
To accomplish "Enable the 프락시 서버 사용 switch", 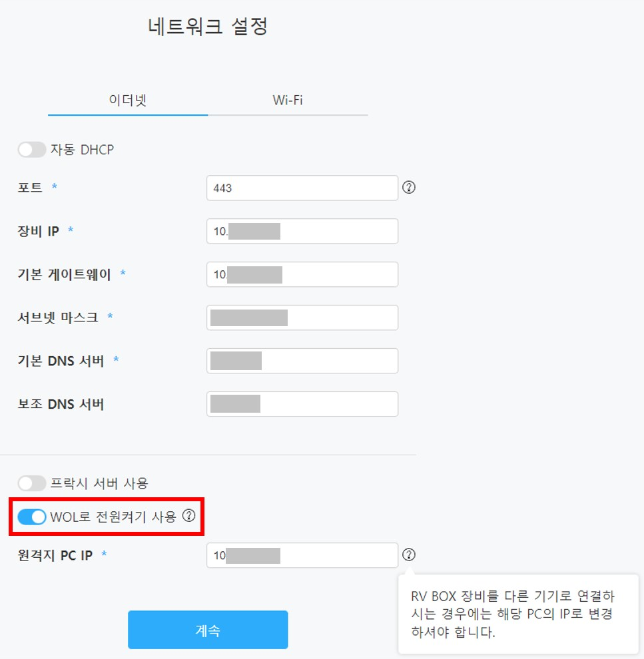I will [32, 483].
